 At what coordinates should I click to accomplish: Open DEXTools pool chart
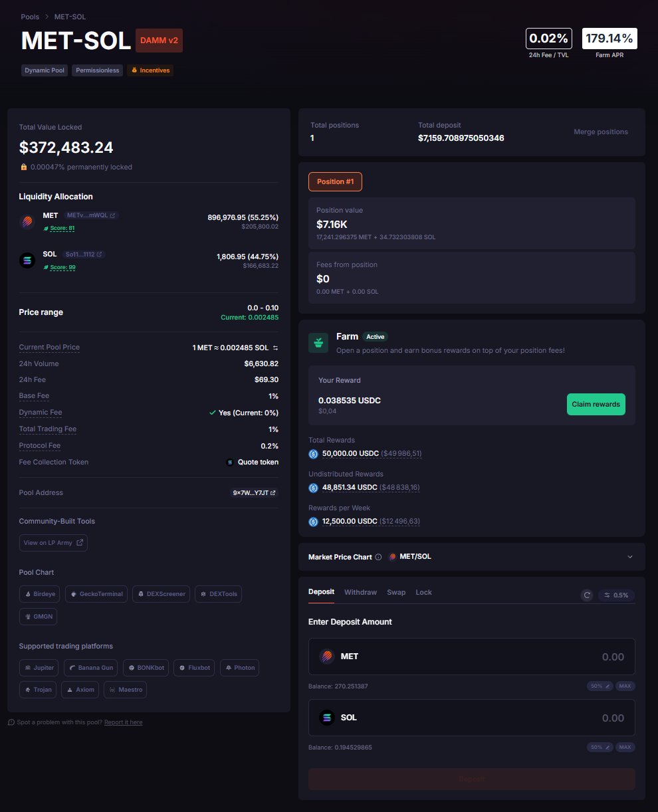tap(218, 594)
